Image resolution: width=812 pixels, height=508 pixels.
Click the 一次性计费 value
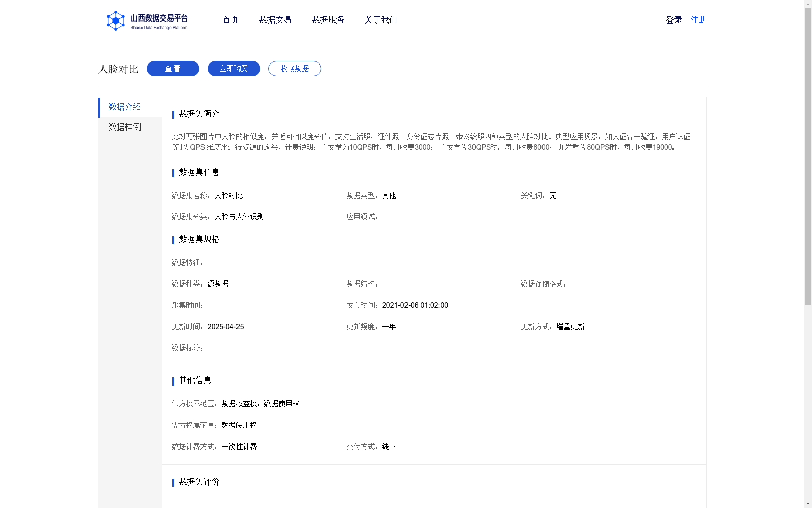(239, 447)
